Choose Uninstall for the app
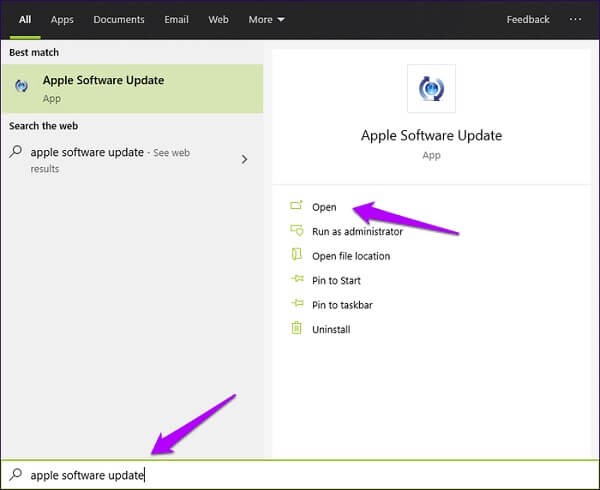The height and width of the screenshot is (490, 600). [x=331, y=330]
